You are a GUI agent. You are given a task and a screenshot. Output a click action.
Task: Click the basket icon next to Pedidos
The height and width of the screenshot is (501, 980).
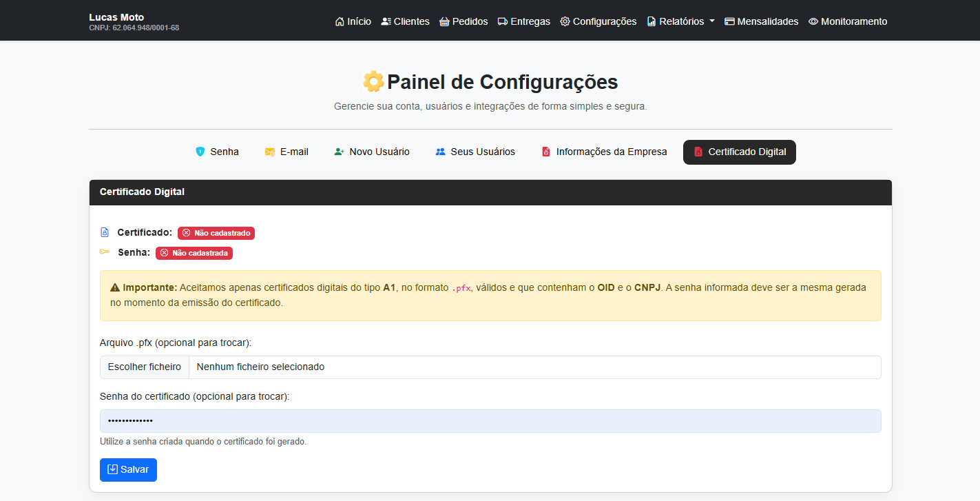coord(444,21)
